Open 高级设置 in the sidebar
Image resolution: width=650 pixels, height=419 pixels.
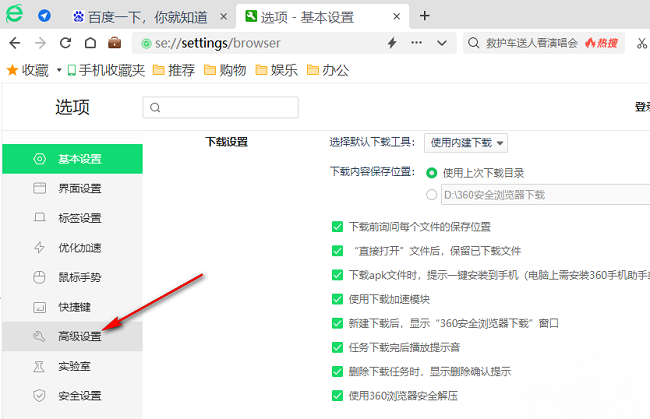tap(72, 337)
